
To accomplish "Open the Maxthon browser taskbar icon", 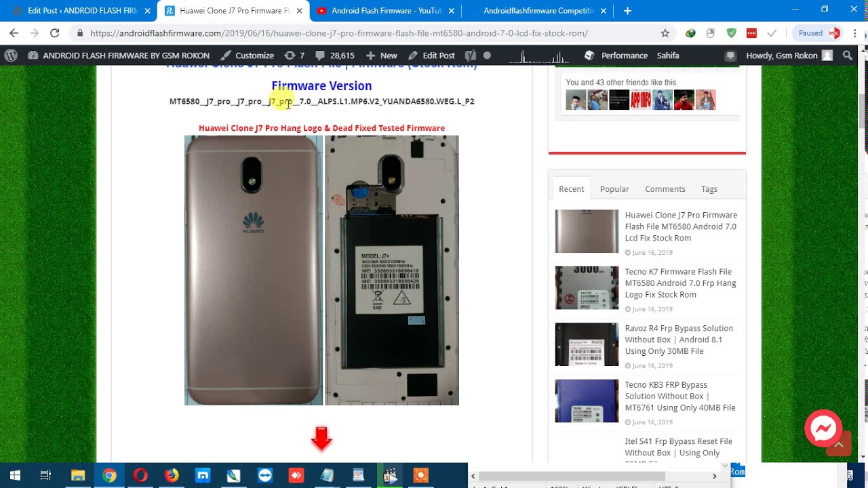I will [203, 476].
